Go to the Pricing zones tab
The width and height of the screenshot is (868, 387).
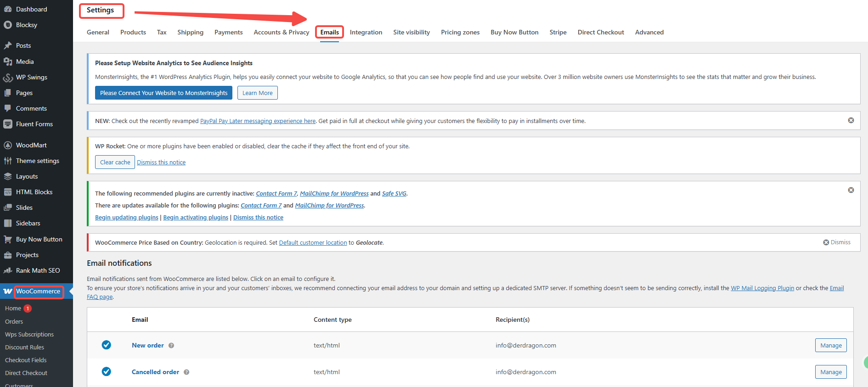point(460,32)
